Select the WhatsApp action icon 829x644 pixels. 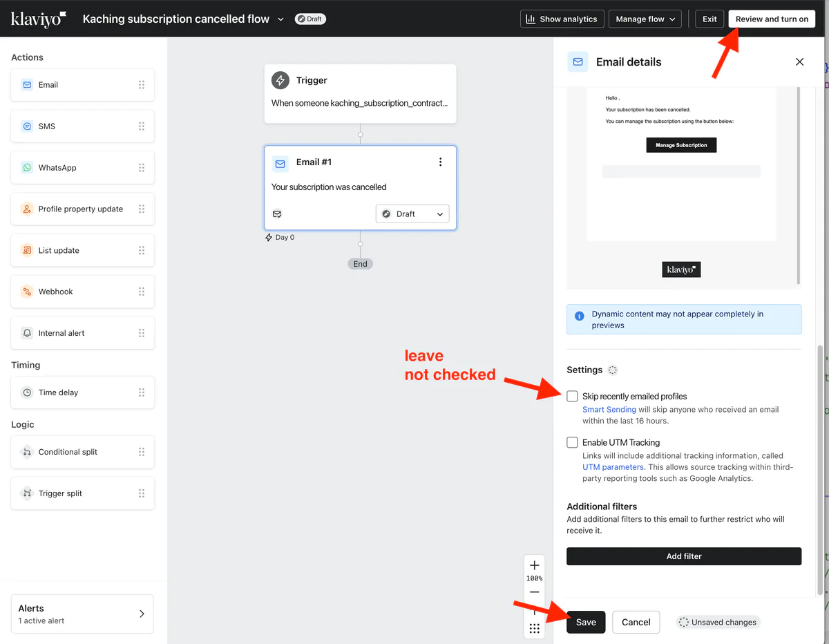27,168
